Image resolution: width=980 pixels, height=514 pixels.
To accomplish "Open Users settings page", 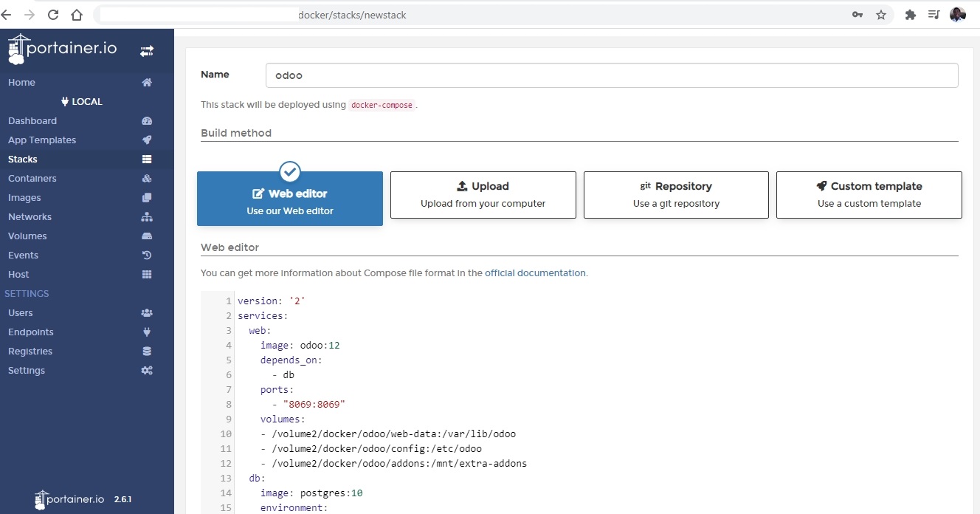I will [21, 313].
